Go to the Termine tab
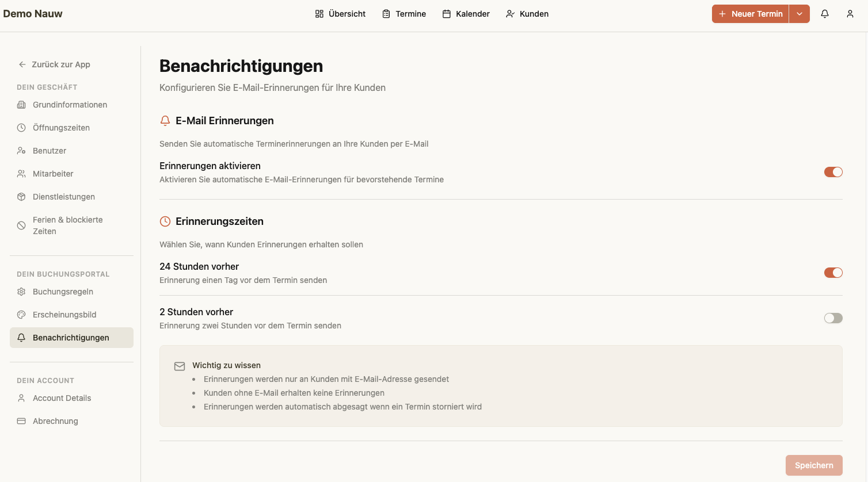 point(404,14)
